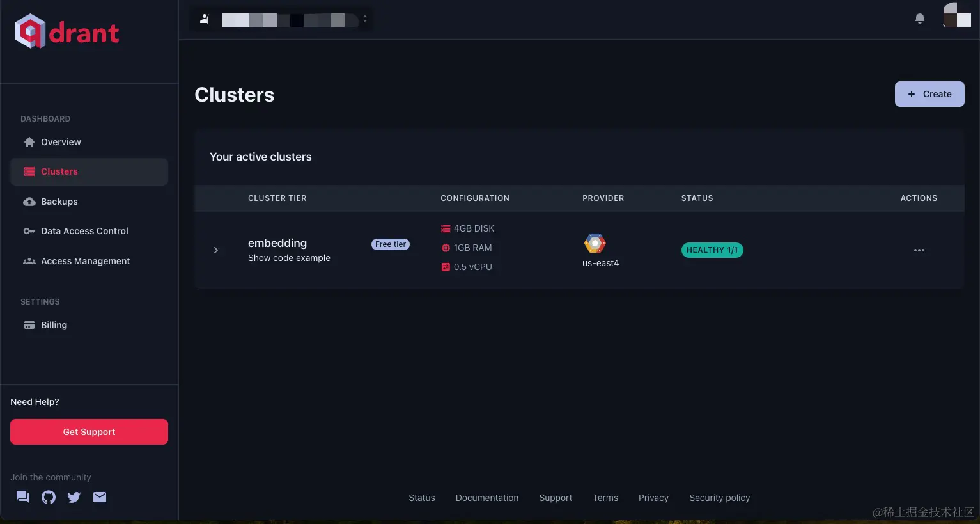
Task: Select the Overview home icon
Action: click(29, 141)
